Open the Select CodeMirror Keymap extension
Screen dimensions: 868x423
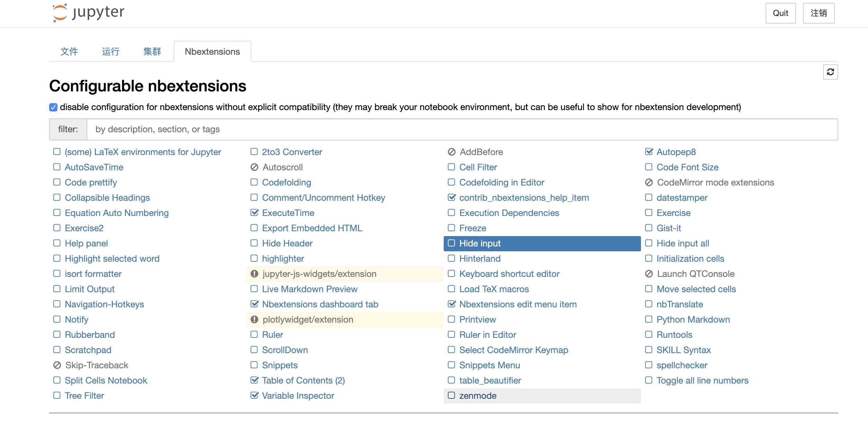[514, 350]
